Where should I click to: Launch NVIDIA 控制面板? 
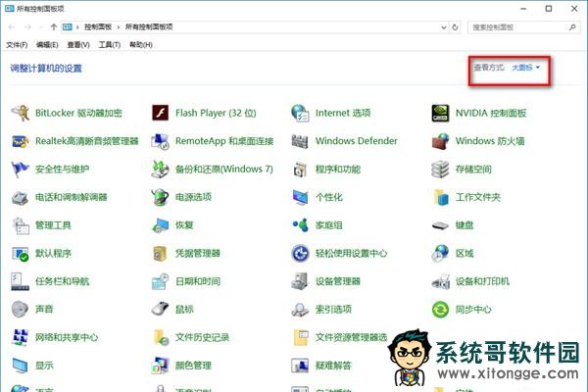point(491,113)
